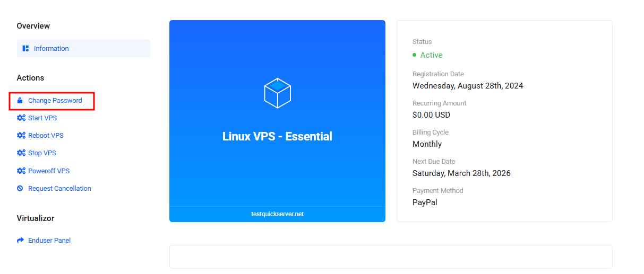Launch the Enduser Panel link
Screen dimensions: 644x274
pyautogui.click(x=49, y=241)
